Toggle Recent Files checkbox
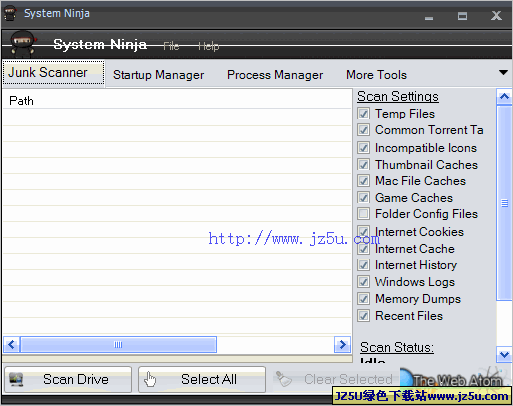Viewport: 513px width, 406px height. [363, 316]
